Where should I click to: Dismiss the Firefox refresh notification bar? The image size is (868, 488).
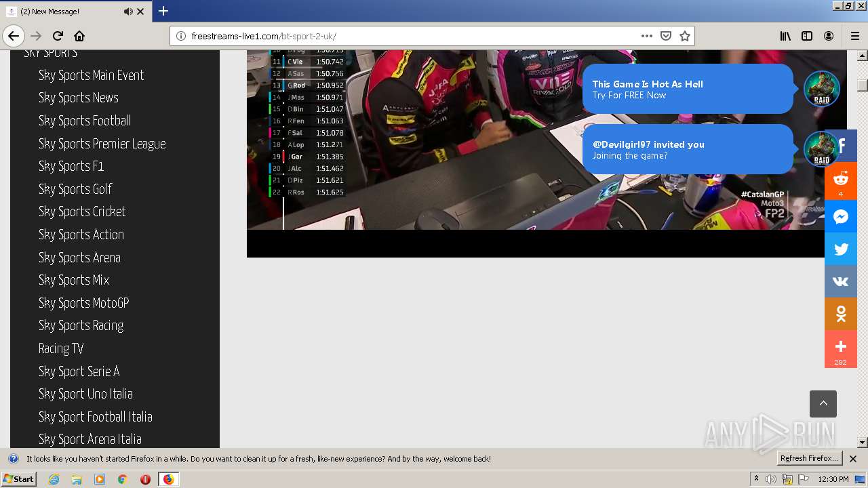click(853, 459)
